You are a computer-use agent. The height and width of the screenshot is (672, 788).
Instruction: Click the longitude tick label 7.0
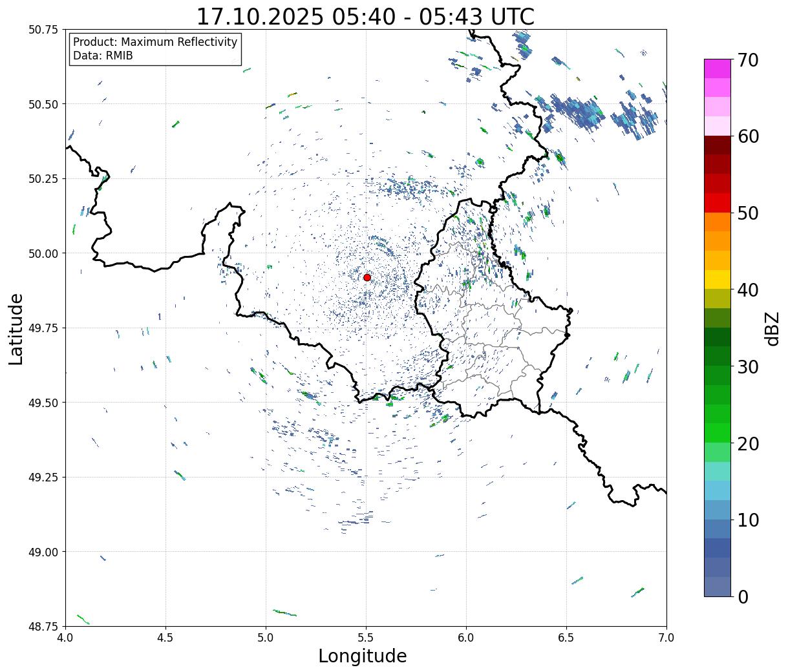[x=666, y=638]
